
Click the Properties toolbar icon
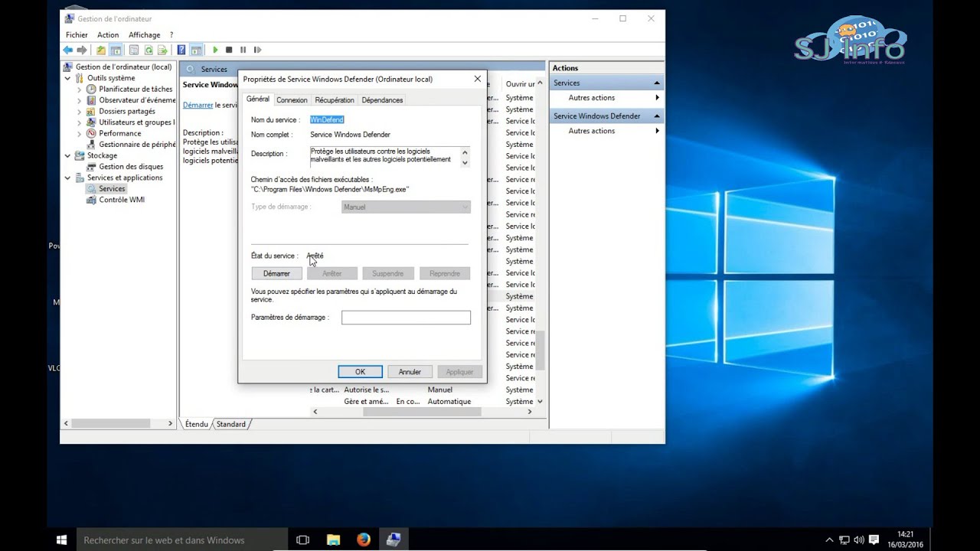click(x=134, y=50)
